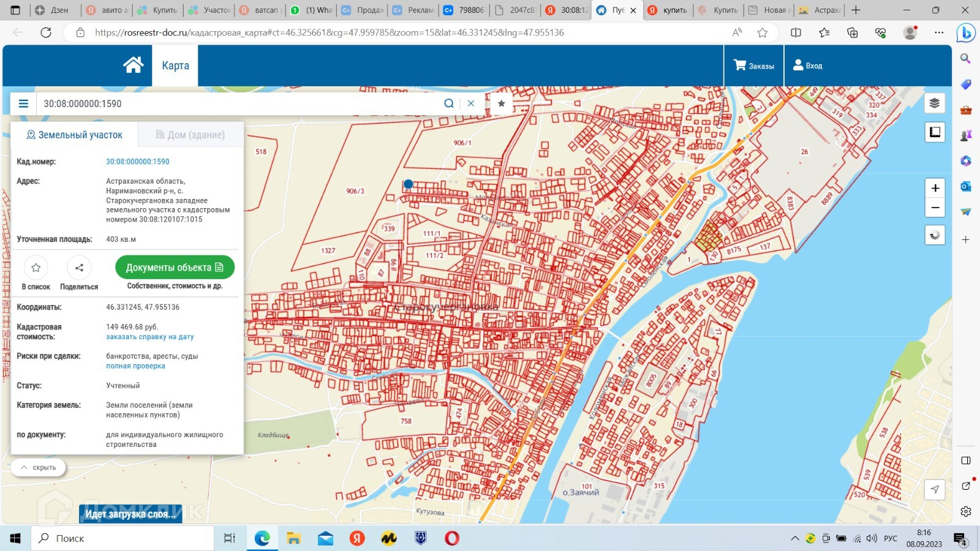Add parcel to list with star icon

pyautogui.click(x=36, y=268)
